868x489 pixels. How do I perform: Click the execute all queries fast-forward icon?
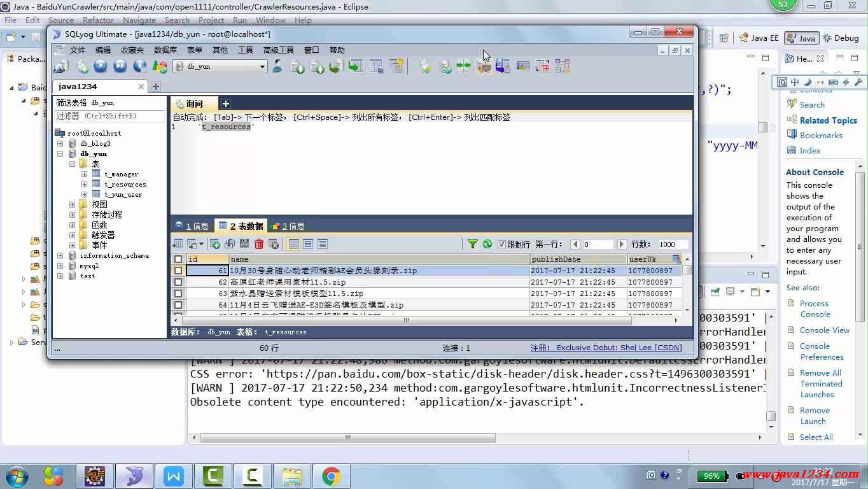click(120, 66)
